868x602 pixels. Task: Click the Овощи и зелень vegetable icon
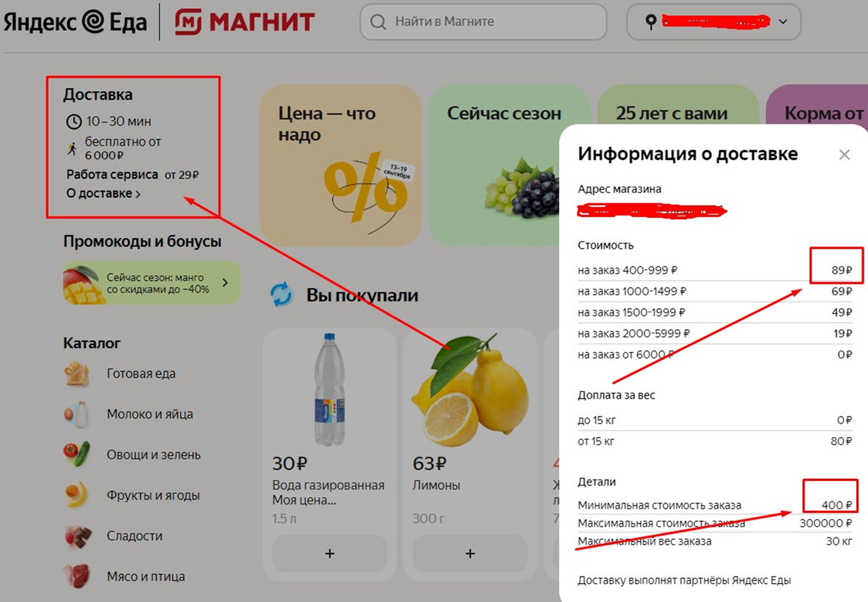pyautogui.click(x=77, y=455)
